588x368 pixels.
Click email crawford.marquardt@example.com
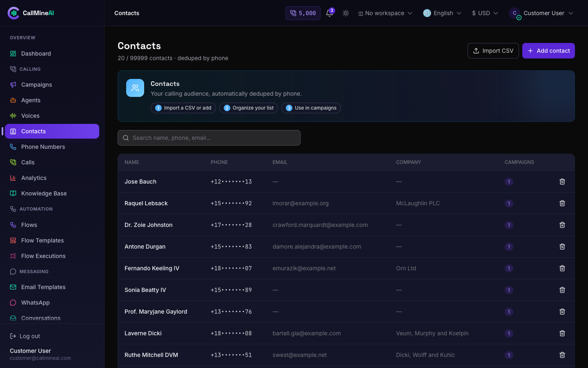coord(320,225)
